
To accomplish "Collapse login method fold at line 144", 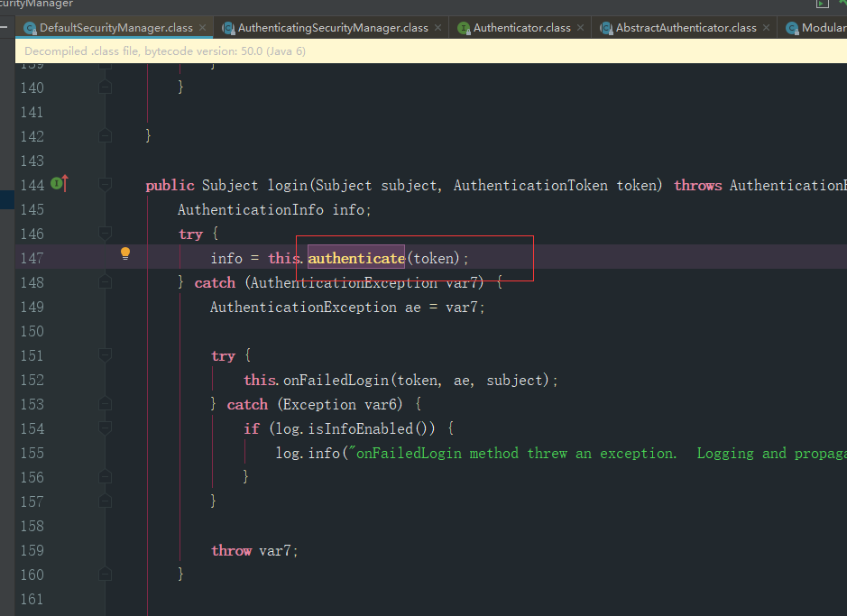I will 106,185.
